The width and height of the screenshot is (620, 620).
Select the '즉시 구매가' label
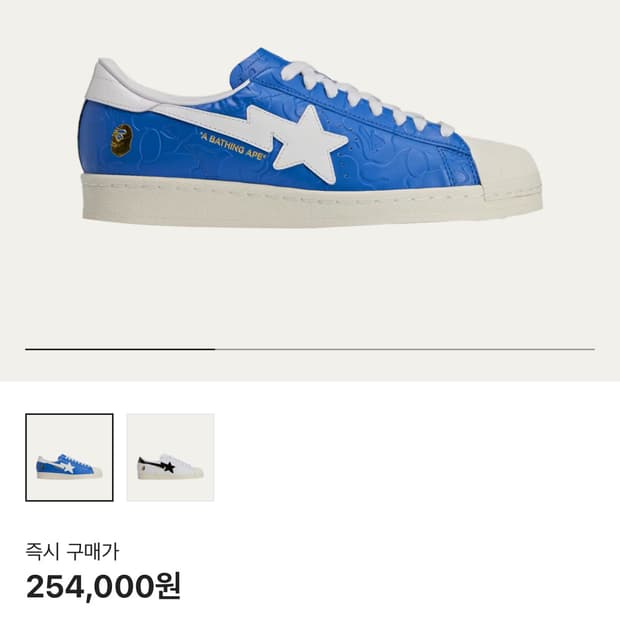[x=72, y=551]
